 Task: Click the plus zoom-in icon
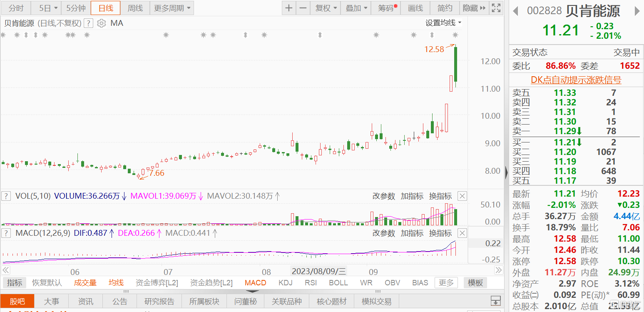point(289,8)
